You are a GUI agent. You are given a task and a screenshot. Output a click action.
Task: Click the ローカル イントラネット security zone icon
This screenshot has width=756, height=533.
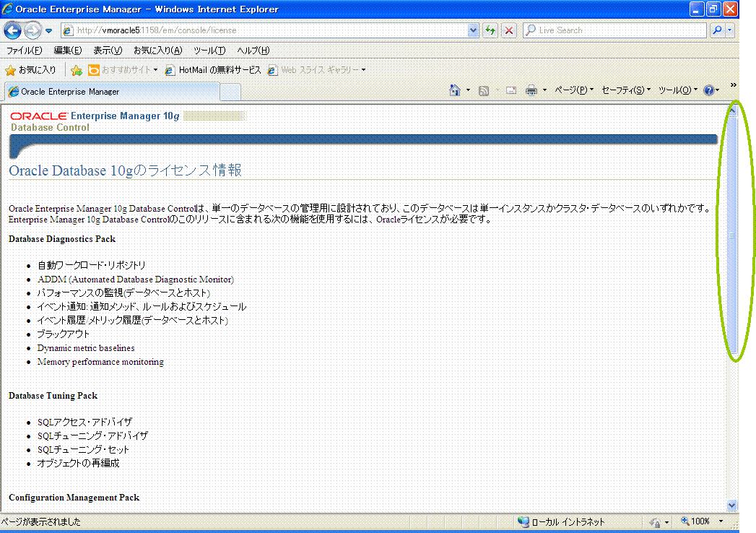click(523, 521)
